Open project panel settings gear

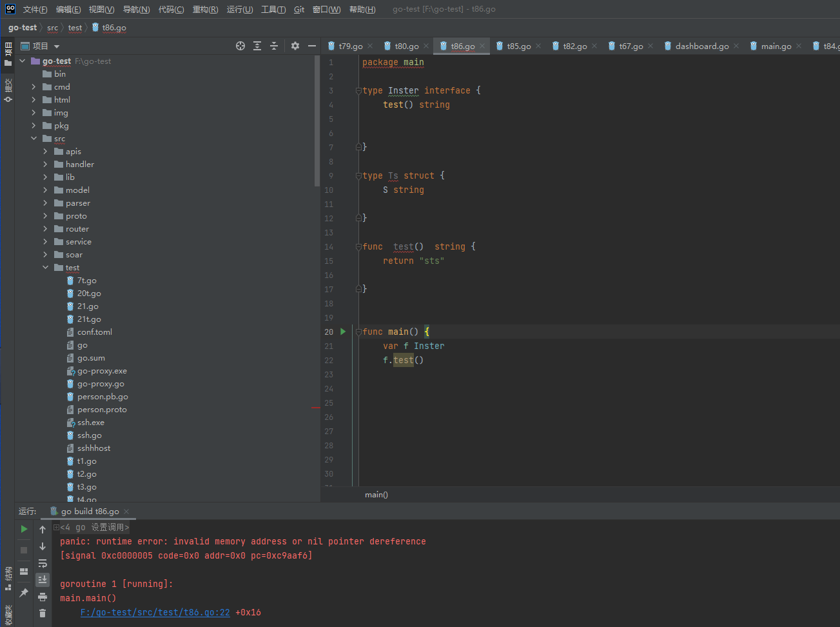(x=295, y=46)
